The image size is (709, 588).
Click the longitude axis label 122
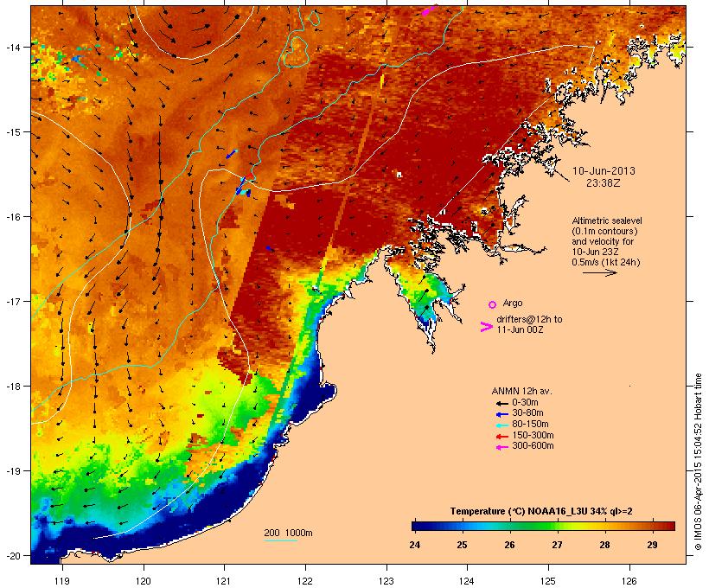coord(305,581)
